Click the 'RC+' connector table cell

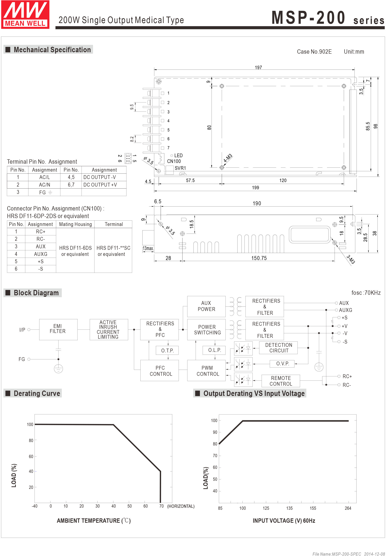coord(40,232)
